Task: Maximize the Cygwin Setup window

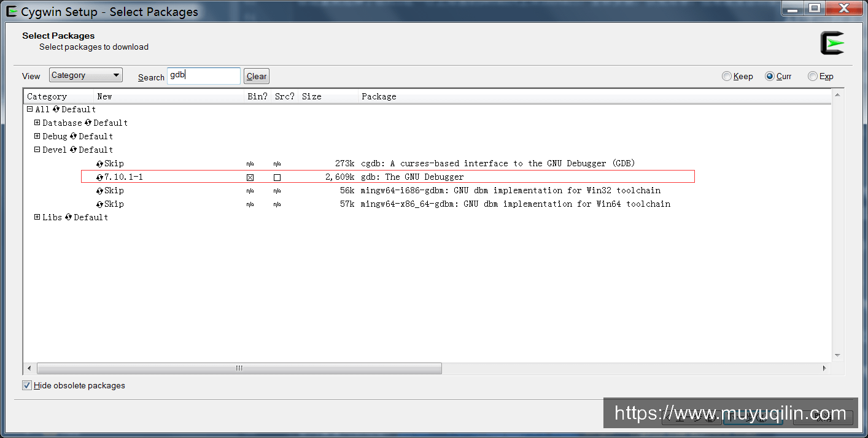Action: point(814,9)
